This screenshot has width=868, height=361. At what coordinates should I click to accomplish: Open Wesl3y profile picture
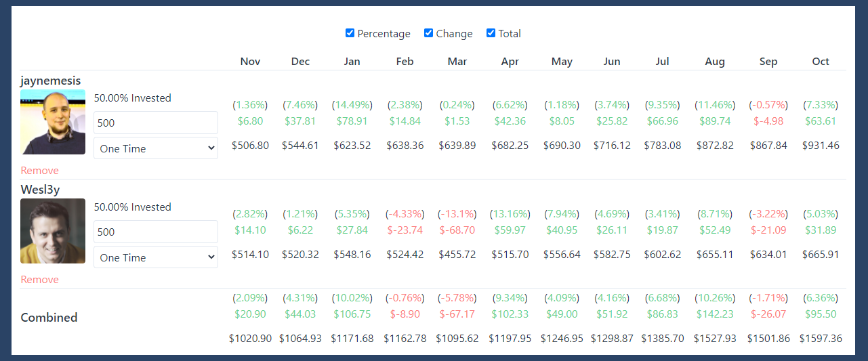click(x=53, y=231)
